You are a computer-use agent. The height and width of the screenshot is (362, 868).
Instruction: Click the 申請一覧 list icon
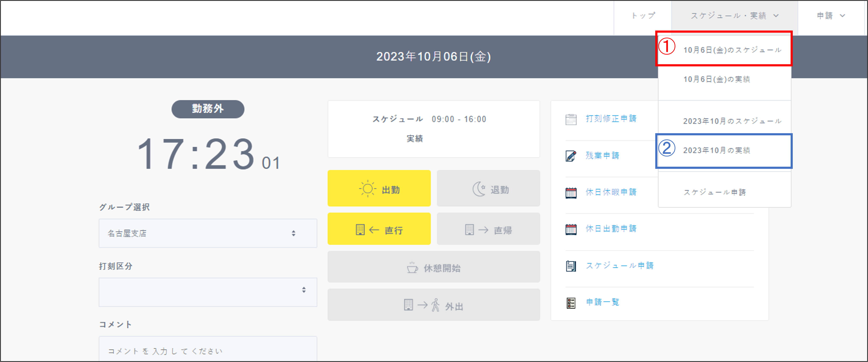point(571,303)
